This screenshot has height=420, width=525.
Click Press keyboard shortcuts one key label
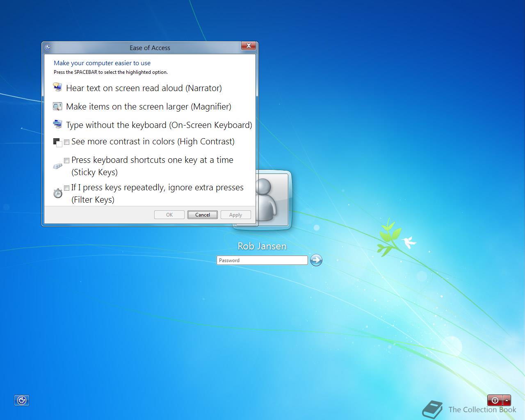tap(152, 166)
